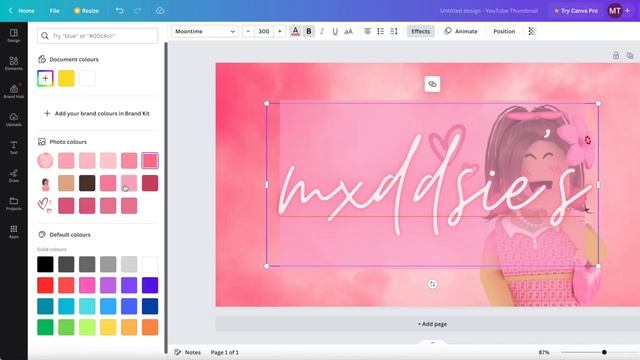Select the dark brown photo colour swatch

(x=87, y=183)
